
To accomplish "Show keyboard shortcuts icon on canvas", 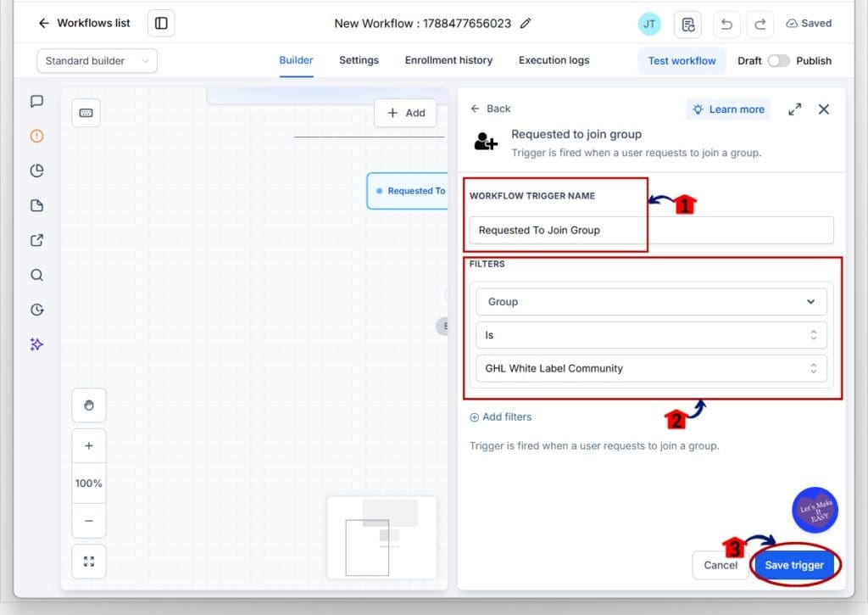I will [86, 113].
